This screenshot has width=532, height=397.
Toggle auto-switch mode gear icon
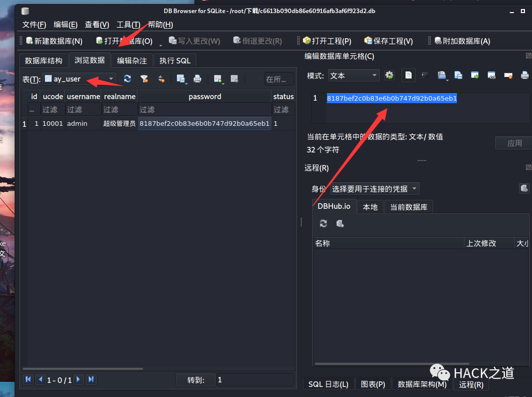pos(389,75)
